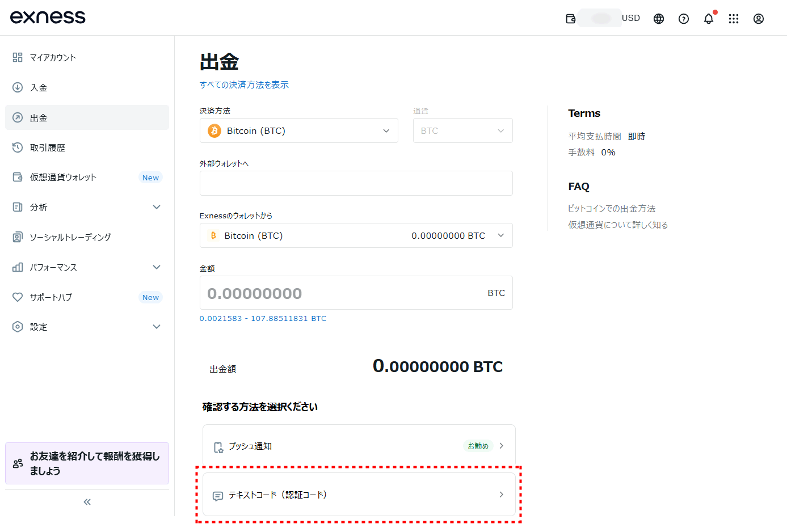Image resolution: width=787 pixels, height=532 pixels.
Task: Go to マイアカウント in sidebar
Action: pyautogui.click(x=87, y=57)
